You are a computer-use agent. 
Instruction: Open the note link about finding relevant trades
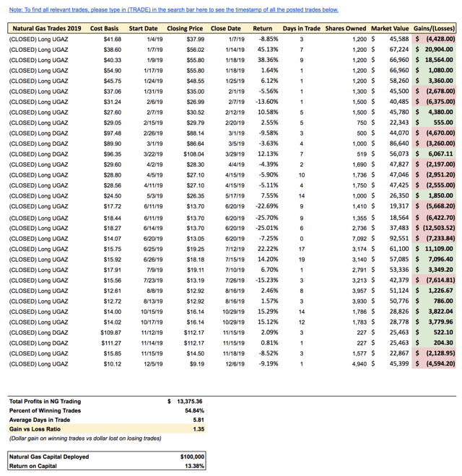pos(173,9)
